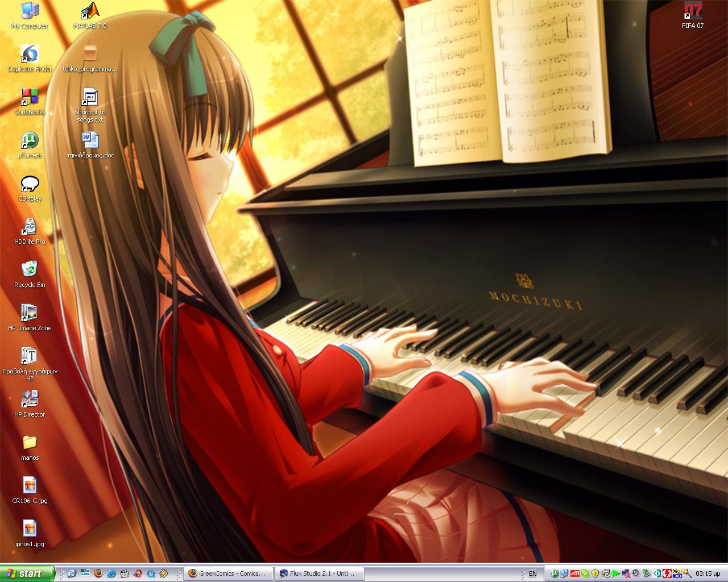Launch FIFA 07 from the desktop
The height and width of the screenshot is (582, 728).
pyautogui.click(x=693, y=15)
